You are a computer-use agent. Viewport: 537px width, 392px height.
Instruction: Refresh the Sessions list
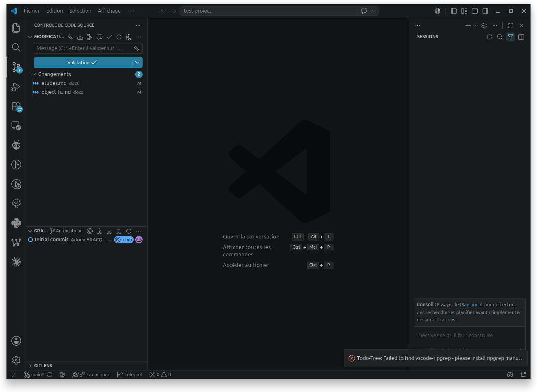click(489, 37)
